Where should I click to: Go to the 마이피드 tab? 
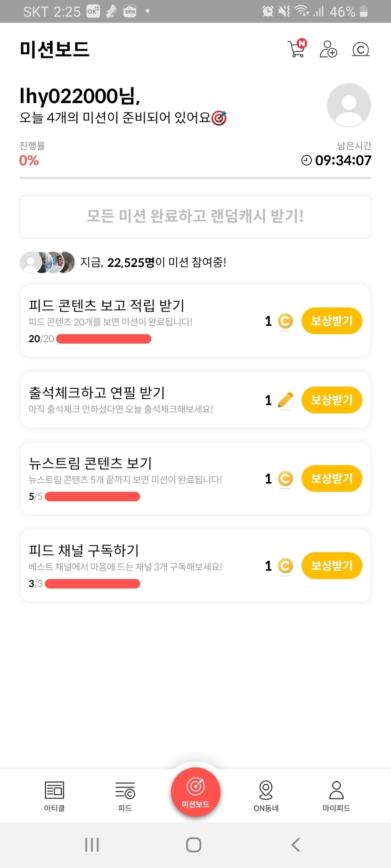336,796
